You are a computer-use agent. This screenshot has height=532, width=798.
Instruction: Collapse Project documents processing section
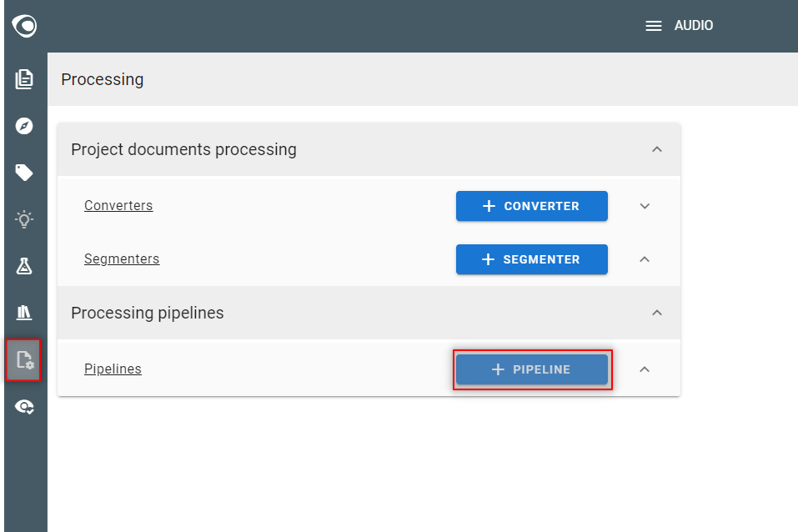(x=657, y=149)
